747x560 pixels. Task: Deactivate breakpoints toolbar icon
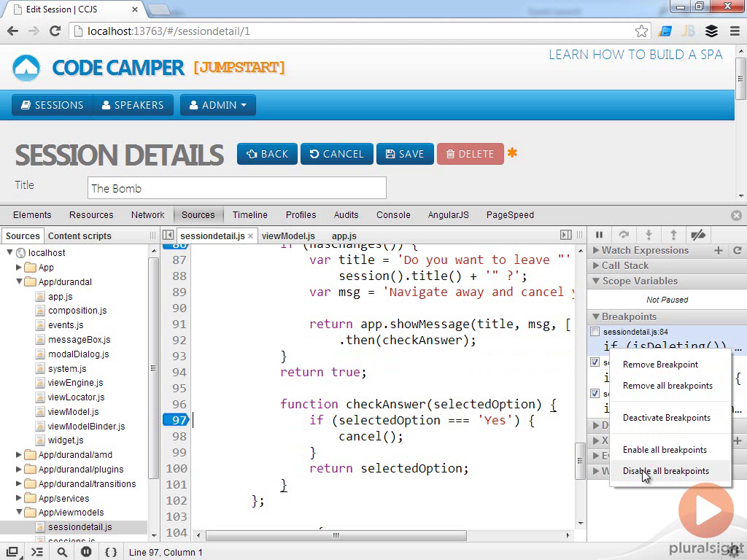[698, 235]
